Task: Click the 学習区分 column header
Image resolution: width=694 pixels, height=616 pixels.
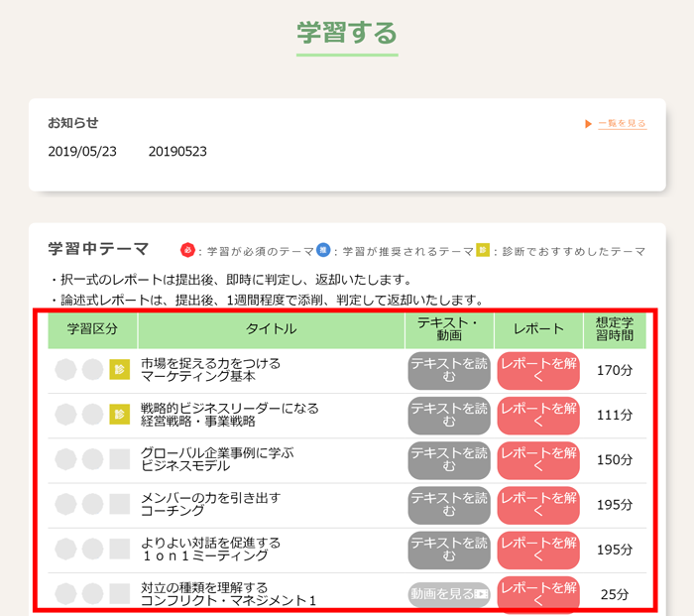Action: tap(92, 329)
